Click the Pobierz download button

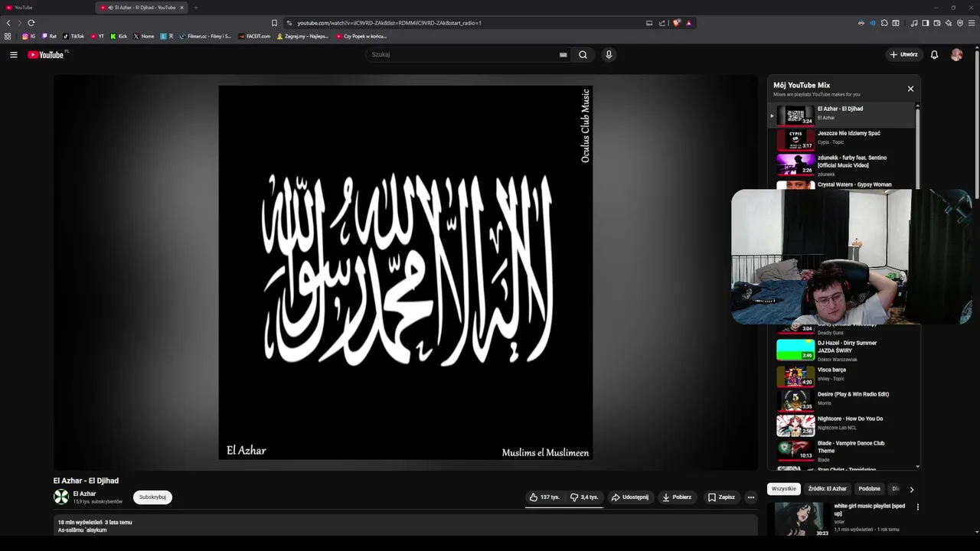tap(677, 497)
